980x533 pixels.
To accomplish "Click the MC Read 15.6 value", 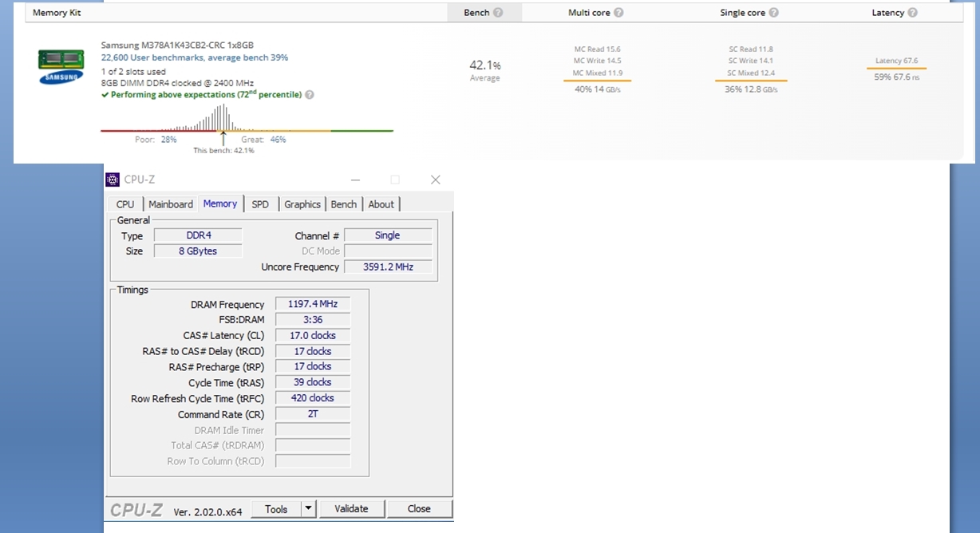I will coord(598,49).
